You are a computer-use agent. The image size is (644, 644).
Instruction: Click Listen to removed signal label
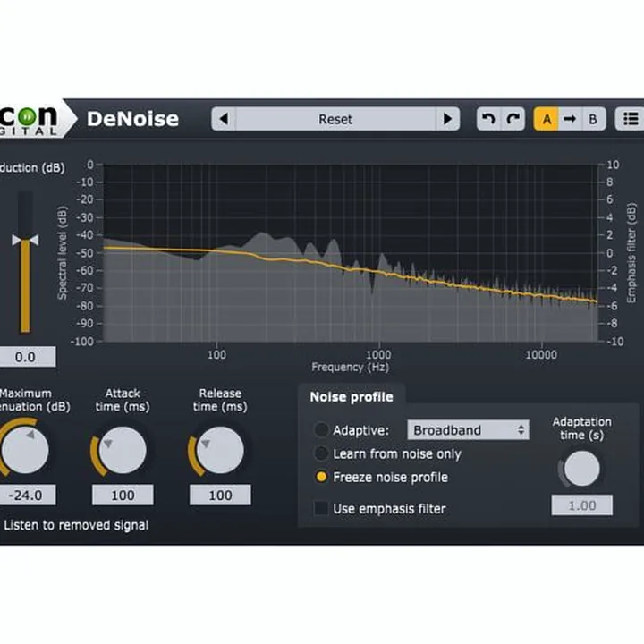click(x=76, y=525)
